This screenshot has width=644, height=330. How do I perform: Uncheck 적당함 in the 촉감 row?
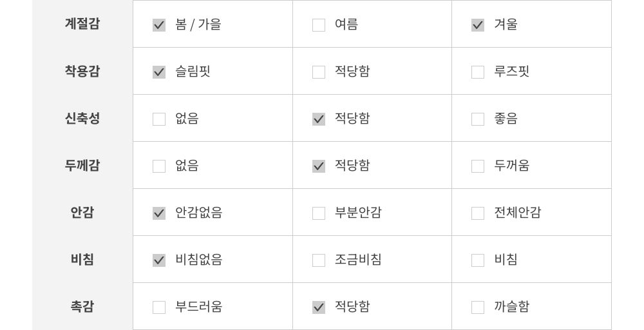pos(319,307)
